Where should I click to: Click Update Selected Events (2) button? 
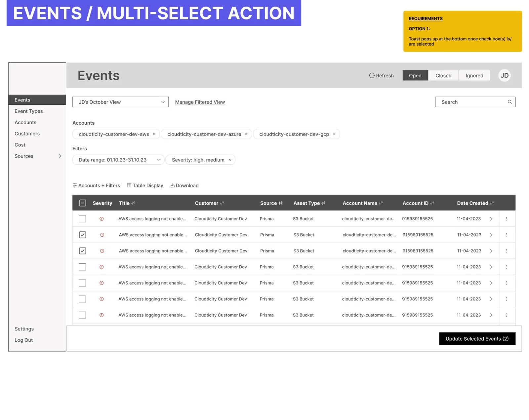pyautogui.click(x=477, y=339)
